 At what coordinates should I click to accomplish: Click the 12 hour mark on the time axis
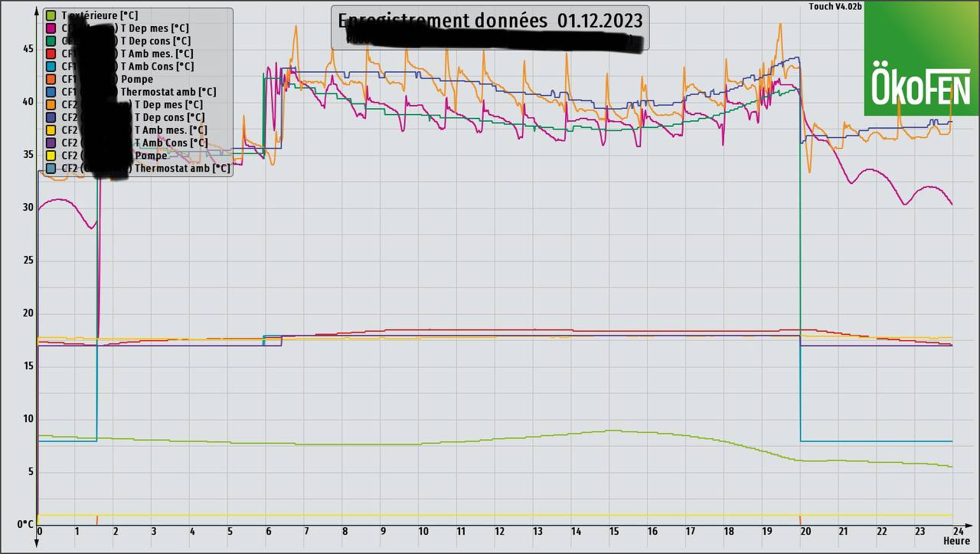499,532
